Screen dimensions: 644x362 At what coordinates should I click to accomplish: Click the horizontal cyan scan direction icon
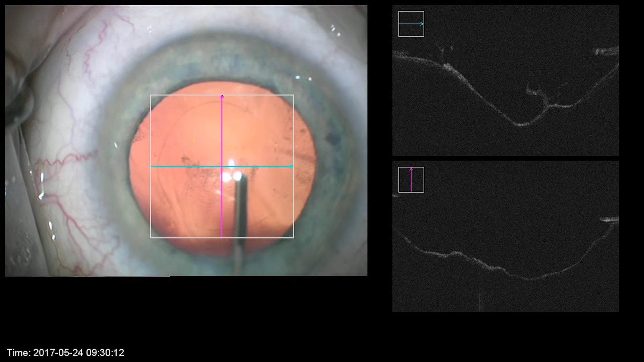[x=411, y=24]
